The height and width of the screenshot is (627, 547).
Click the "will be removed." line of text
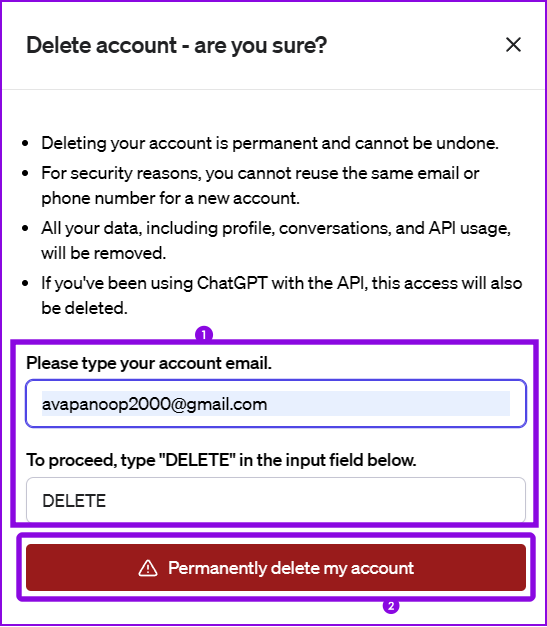point(104,253)
